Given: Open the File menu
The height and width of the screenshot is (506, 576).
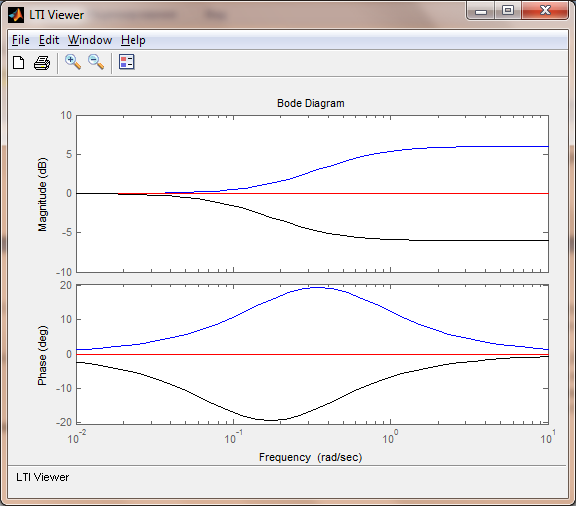Looking at the screenshot, I should 21,40.
